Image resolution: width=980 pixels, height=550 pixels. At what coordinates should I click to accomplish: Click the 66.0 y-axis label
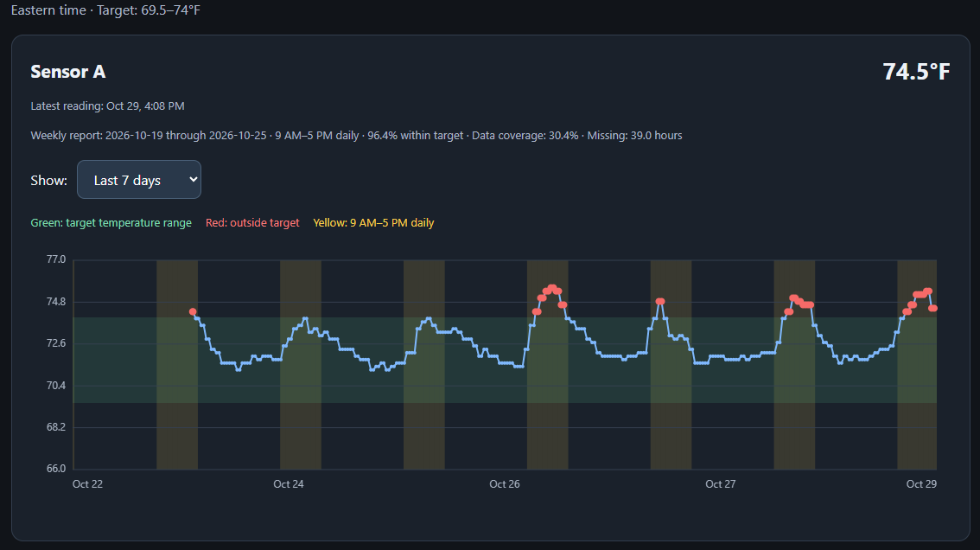tap(55, 468)
